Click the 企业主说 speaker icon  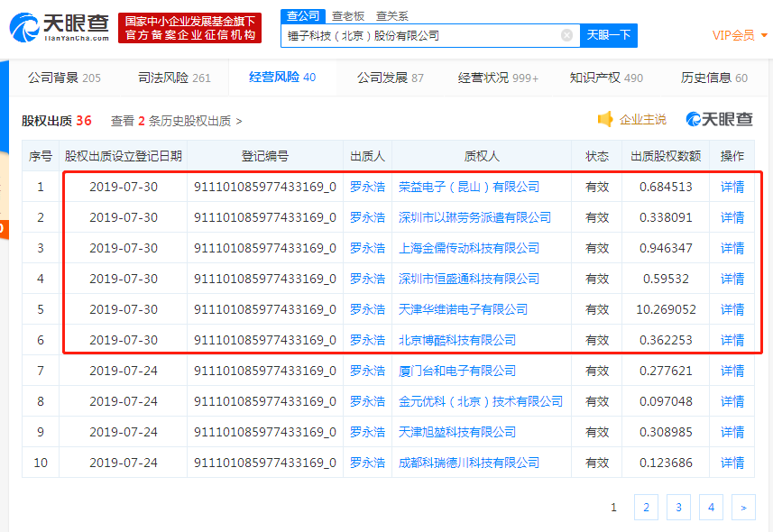[x=605, y=119]
